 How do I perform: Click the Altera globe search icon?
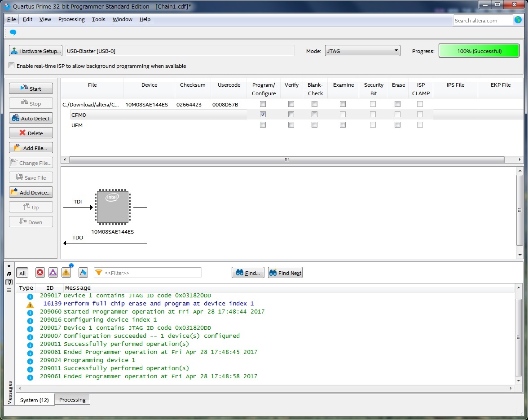click(x=518, y=20)
